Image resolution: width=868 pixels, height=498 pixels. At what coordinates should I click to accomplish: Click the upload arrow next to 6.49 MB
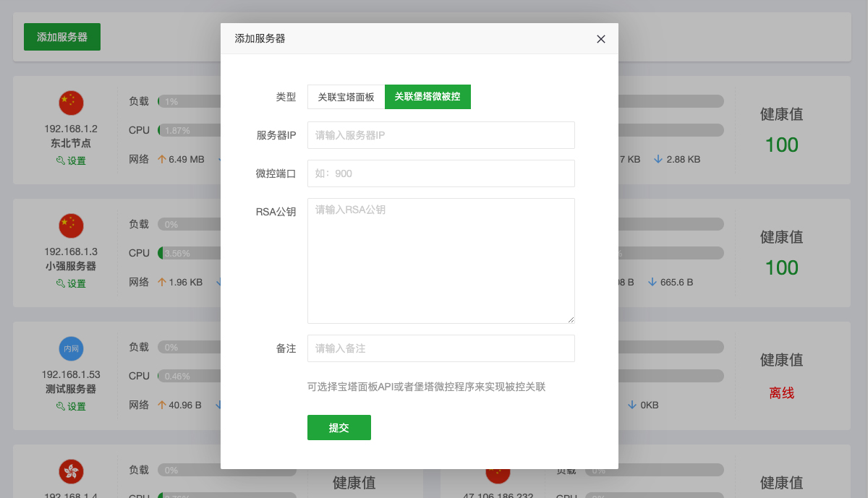(x=162, y=159)
